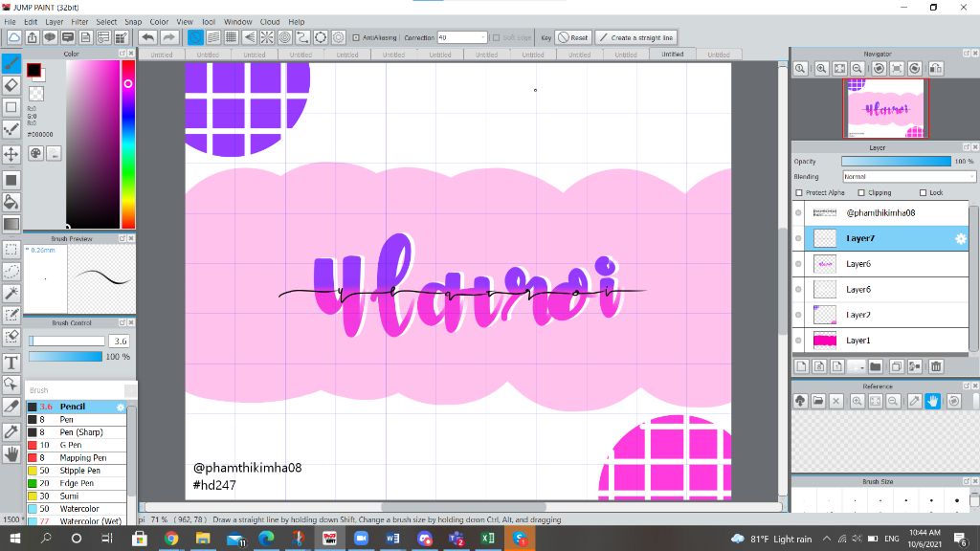Image resolution: width=980 pixels, height=551 pixels.
Task: Click the new layer icon
Action: 802,366
